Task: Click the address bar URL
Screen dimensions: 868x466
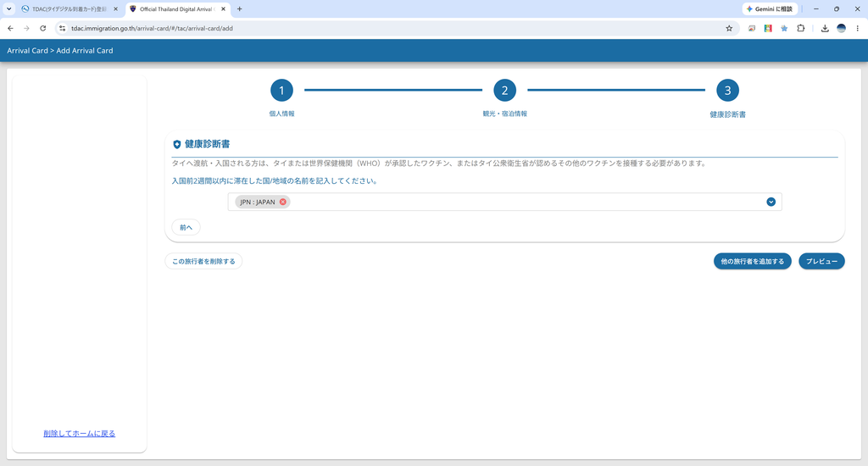Action: tap(152, 28)
